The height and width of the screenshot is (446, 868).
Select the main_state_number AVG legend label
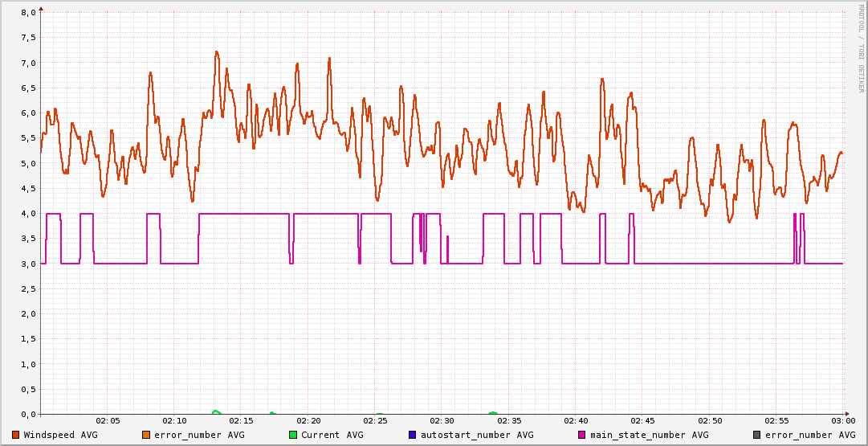[x=649, y=435]
